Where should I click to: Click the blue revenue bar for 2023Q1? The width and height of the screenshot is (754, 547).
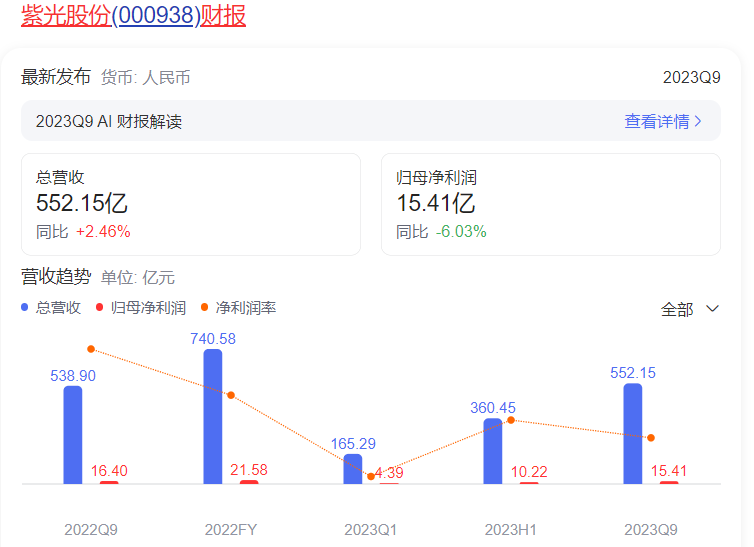(353, 469)
